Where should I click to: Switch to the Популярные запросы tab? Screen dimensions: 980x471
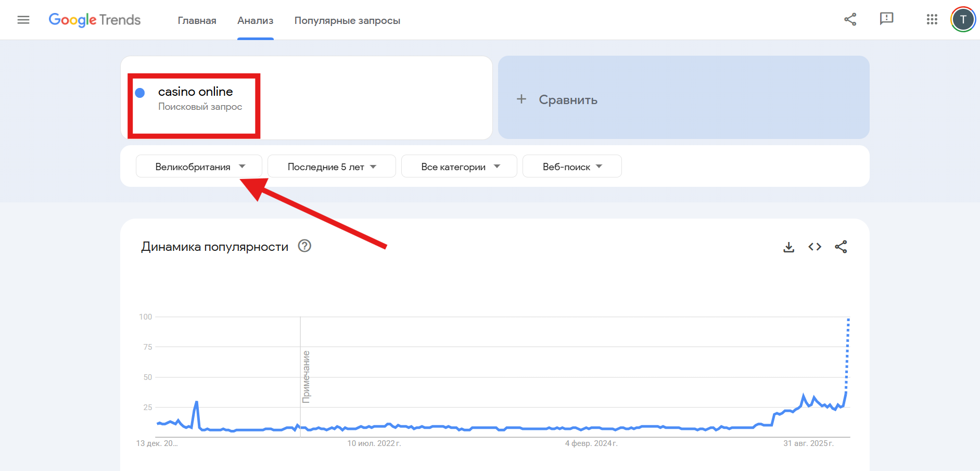point(347,20)
